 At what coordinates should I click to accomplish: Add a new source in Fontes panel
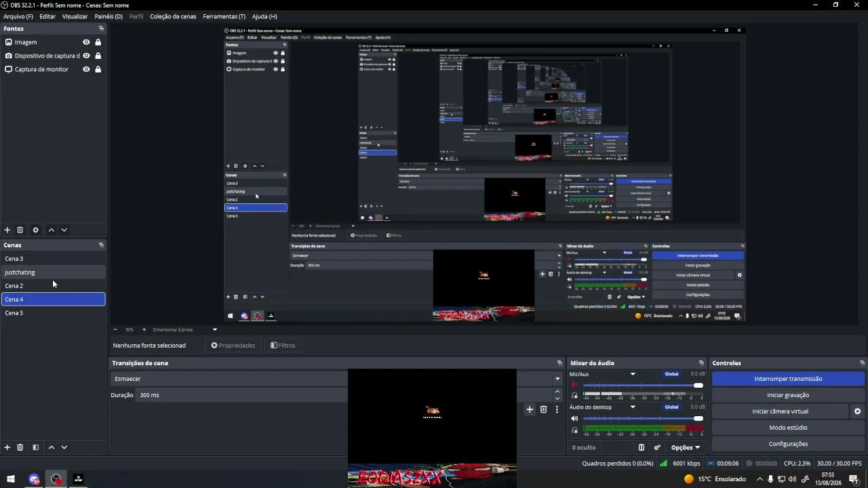pos(7,230)
